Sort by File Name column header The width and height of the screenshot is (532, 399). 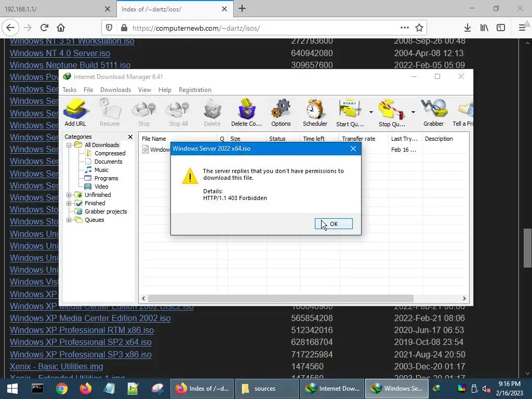(x=178, y=138)
